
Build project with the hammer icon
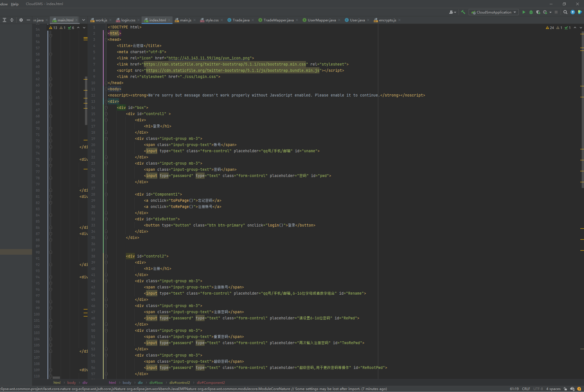pos(463,12)
